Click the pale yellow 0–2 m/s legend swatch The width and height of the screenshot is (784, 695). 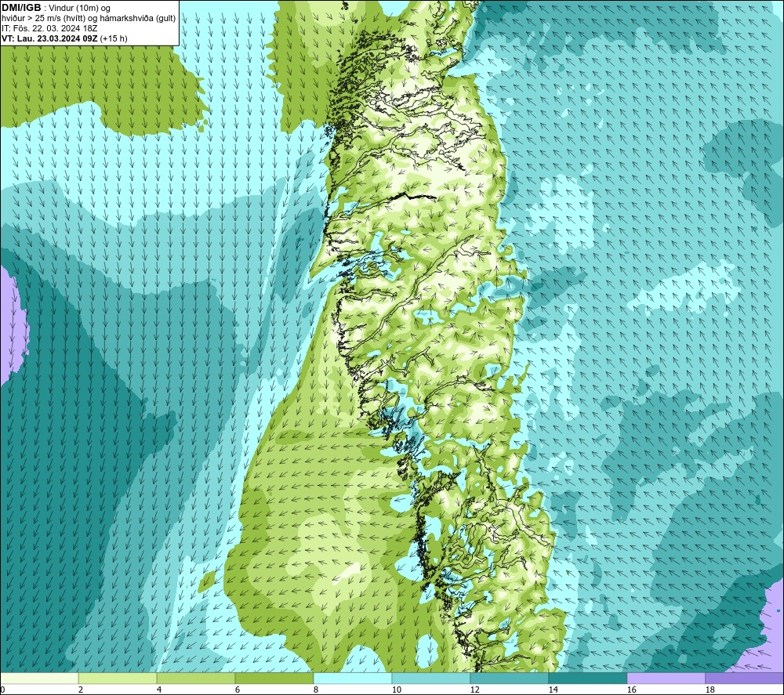[39, 678]
